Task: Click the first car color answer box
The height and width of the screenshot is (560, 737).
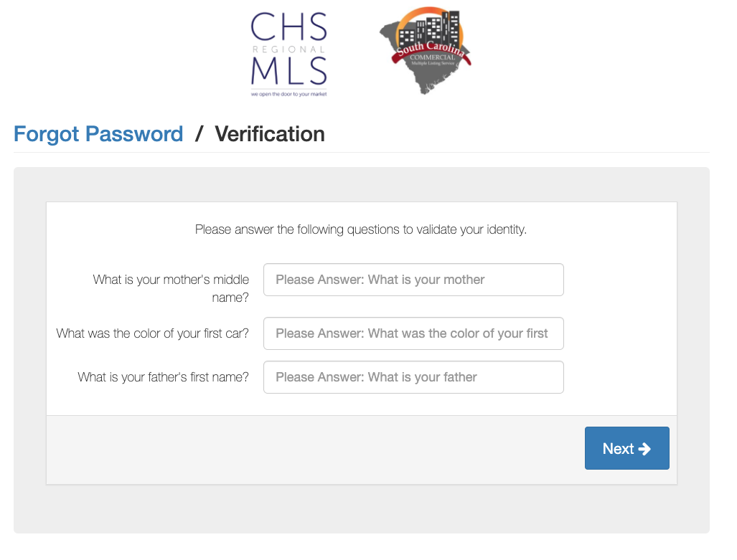Action: click(413, 333)
